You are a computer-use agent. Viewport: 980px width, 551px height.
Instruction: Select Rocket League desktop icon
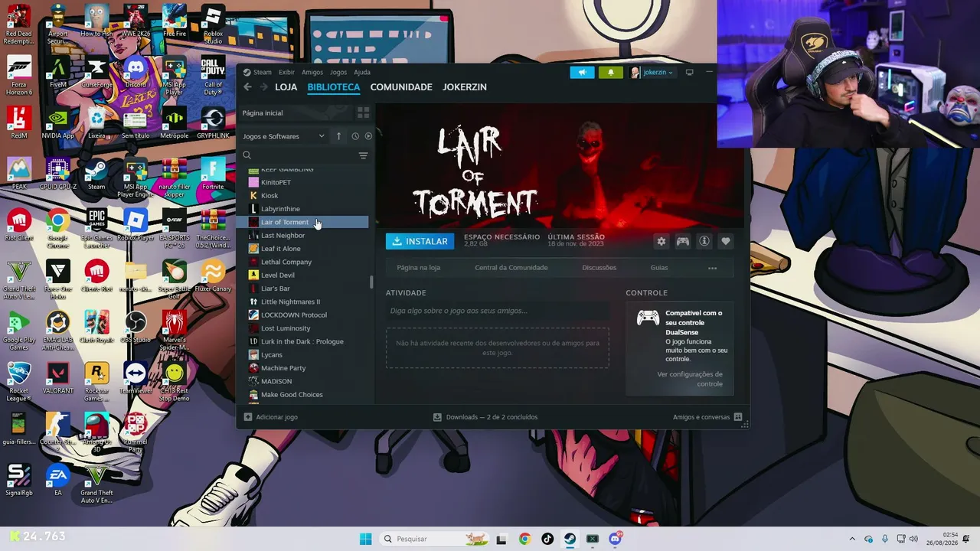(19, 382)
